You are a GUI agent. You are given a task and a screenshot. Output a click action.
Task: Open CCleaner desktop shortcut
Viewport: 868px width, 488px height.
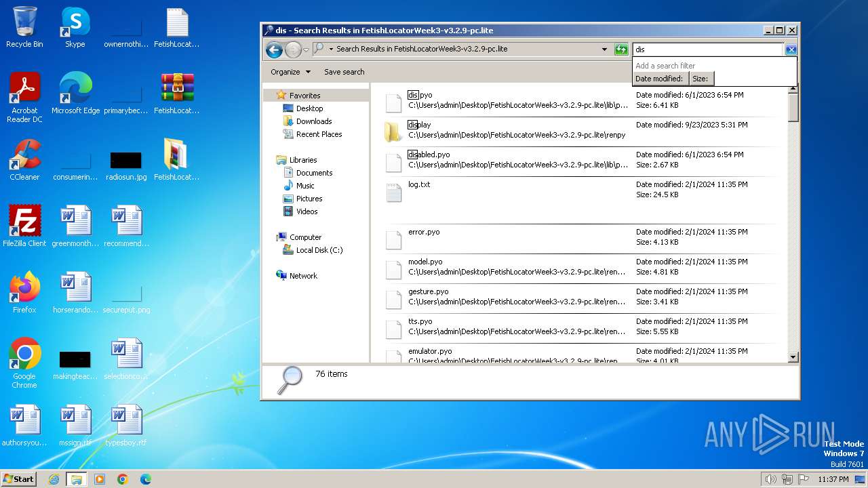[x=24, y=160]
